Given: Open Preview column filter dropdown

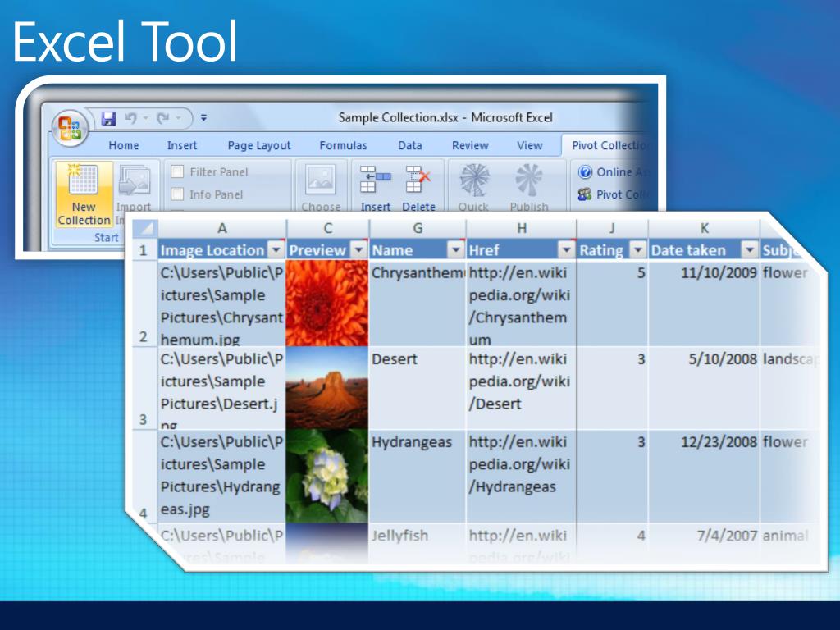Looking at the screenshot, I should click(358, 249).
